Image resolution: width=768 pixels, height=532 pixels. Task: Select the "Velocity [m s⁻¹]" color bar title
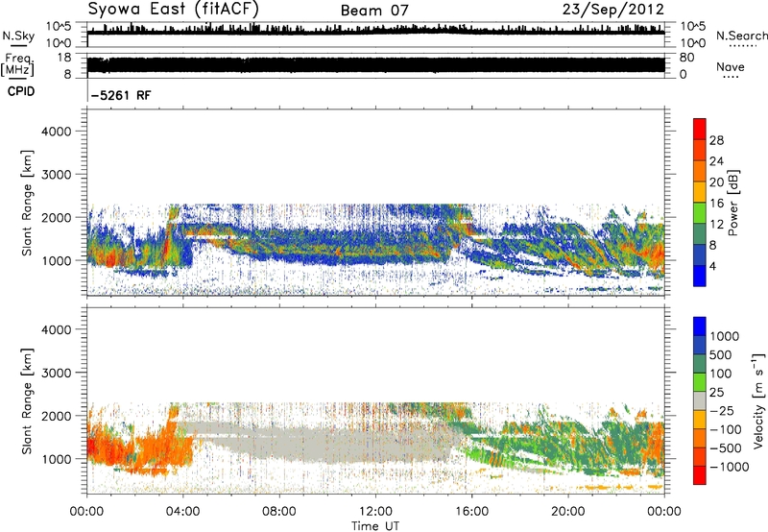point(758,400)
